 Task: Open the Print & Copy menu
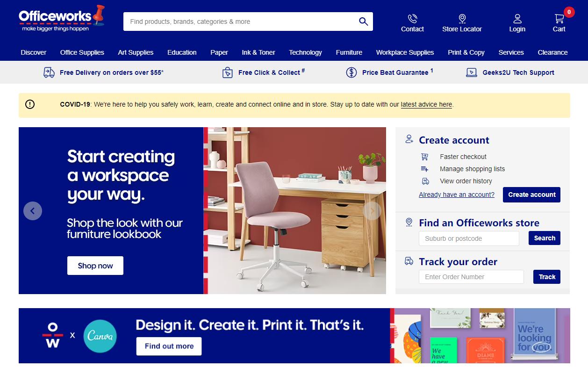(x=466, y=52)
